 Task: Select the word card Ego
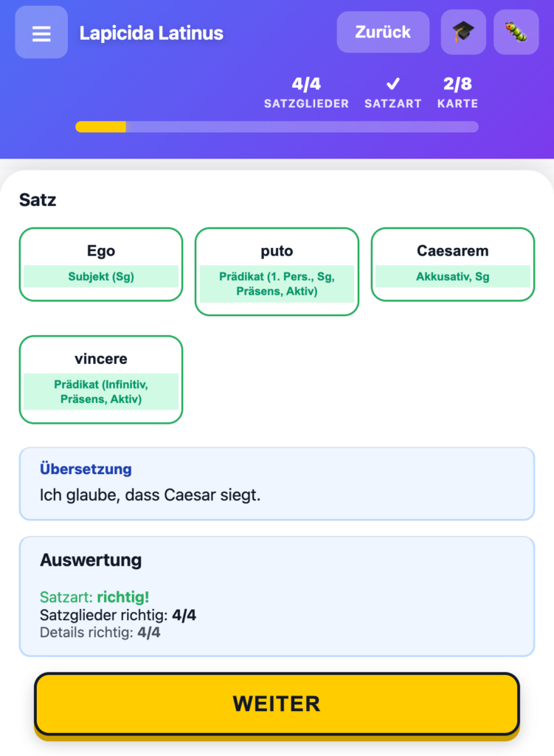point(101,250)
